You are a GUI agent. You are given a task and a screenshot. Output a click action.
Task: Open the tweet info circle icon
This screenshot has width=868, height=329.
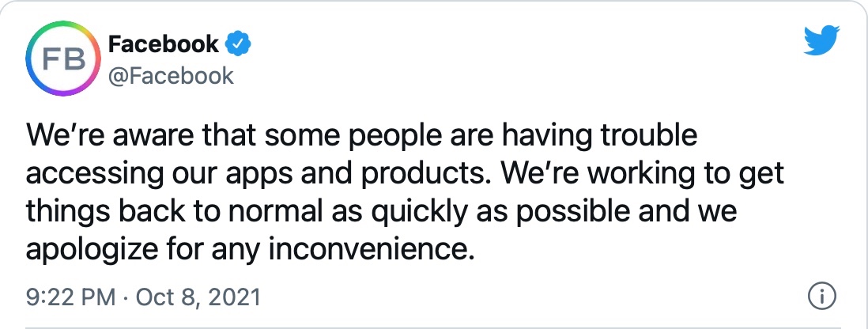click(x=823, y=298)
